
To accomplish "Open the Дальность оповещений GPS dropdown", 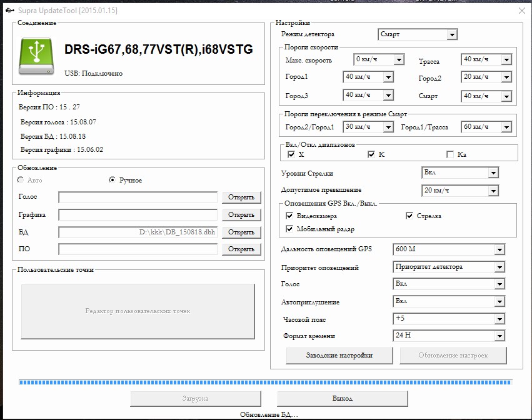I will [448, 249].
